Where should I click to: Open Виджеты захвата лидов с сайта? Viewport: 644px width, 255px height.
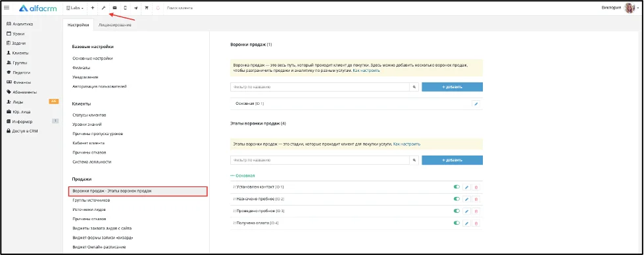click(102, 228)
